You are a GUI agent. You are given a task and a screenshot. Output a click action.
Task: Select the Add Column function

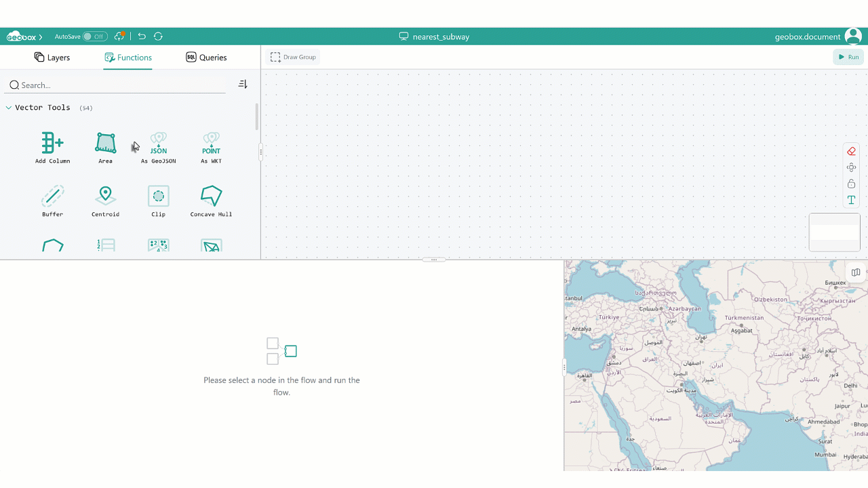(52, 148)
